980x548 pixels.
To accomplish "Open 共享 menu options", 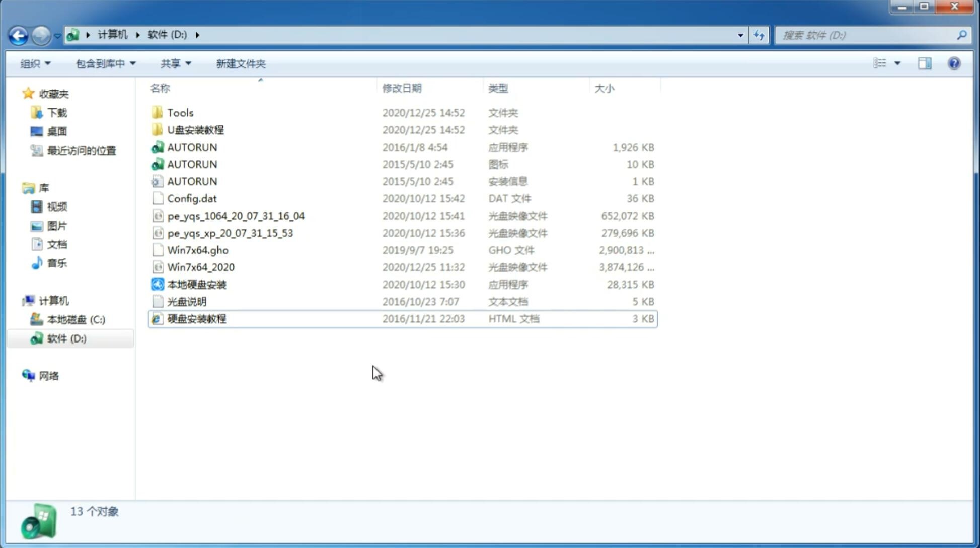I will point(174,63).
